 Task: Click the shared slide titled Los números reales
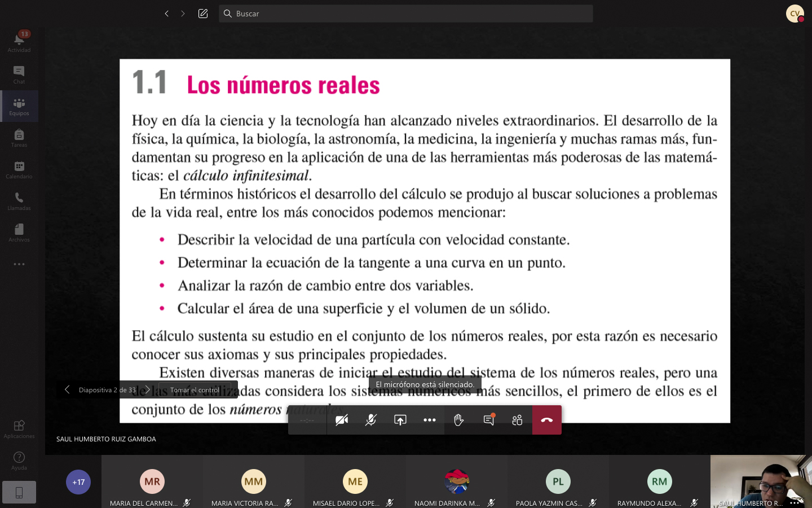click(x=425, y=241)
